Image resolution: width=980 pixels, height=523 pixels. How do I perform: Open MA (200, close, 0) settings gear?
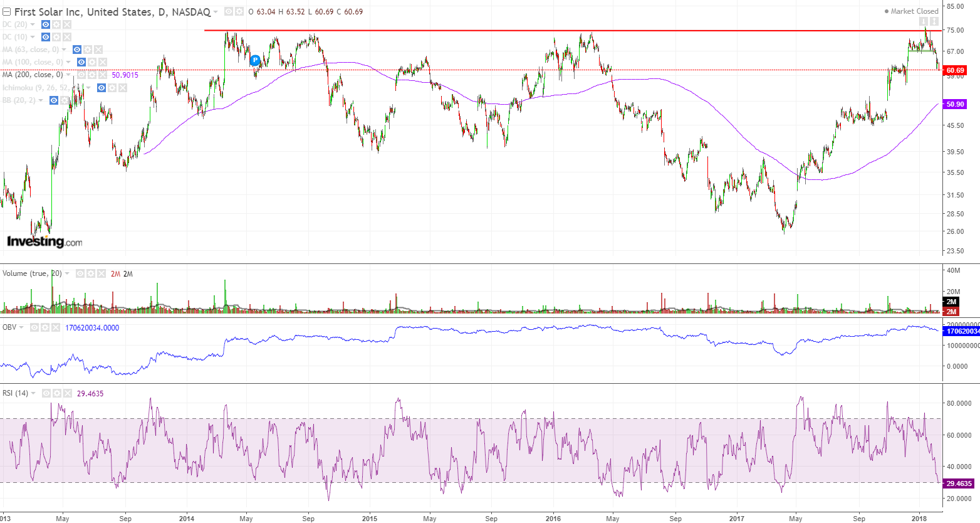coord(92,75)
